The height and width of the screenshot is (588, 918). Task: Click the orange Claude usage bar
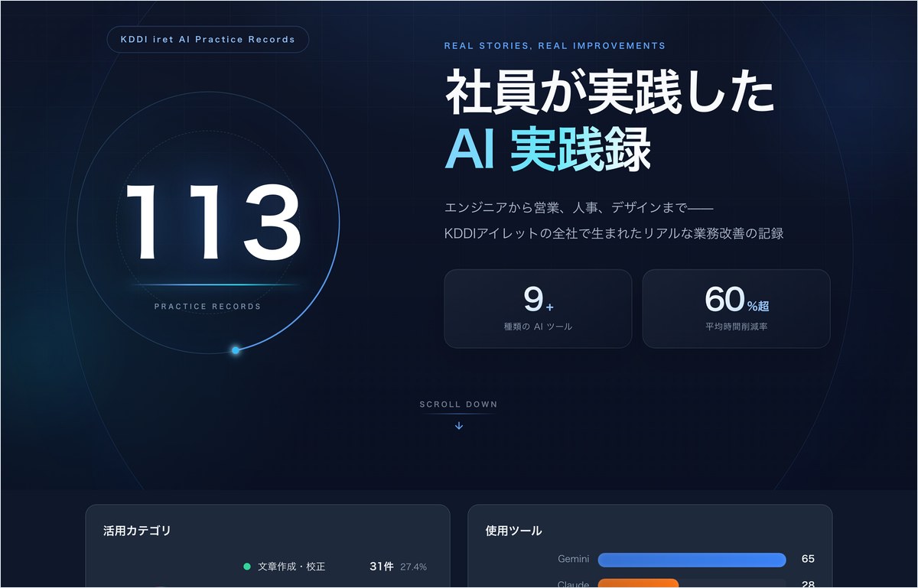pyautogui.click(x=638, y=583)
